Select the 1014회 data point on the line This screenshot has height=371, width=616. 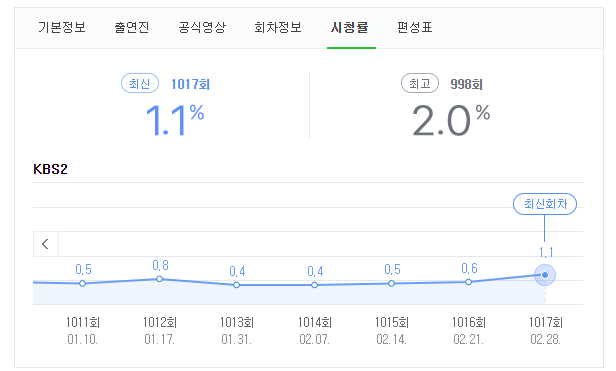[x=314, y=285]
